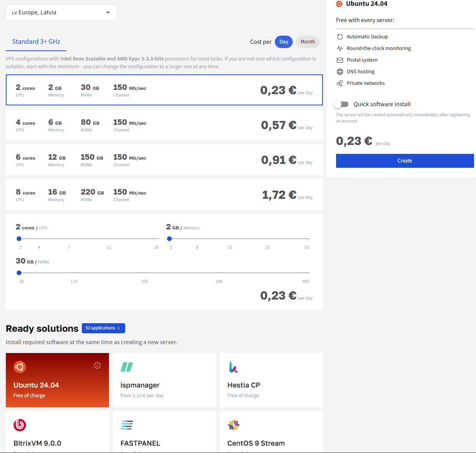Expand the 52 applications list
The height and width of the screenshot is (453, 476).
click(x=103, y=328)
